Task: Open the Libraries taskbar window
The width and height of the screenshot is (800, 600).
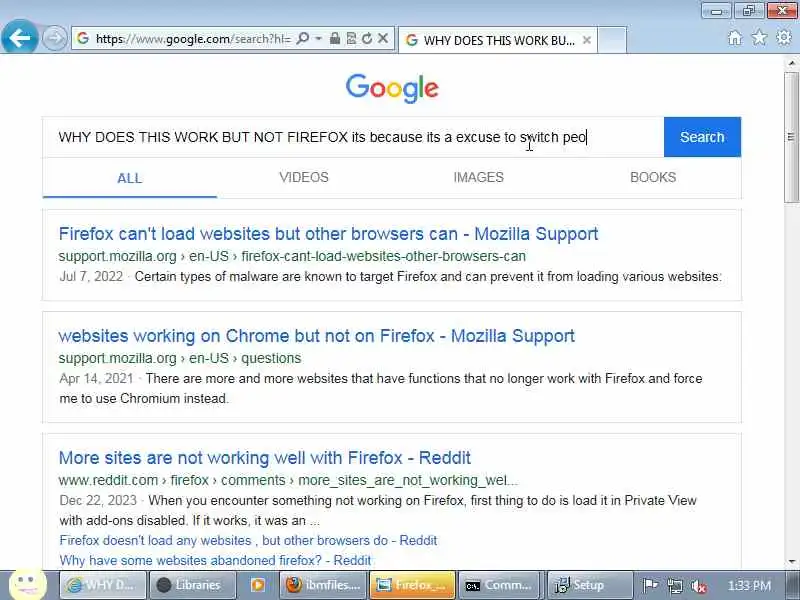Action: coord(193,585)
